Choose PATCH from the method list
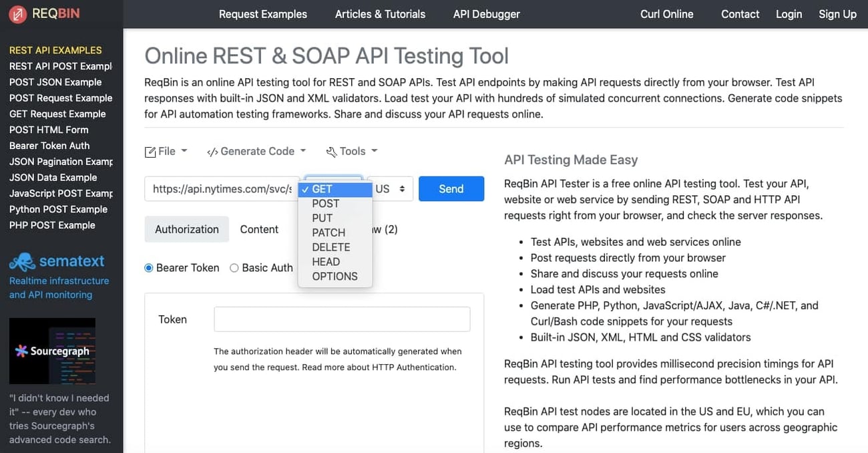868x453 pixels. click(329, 233)
